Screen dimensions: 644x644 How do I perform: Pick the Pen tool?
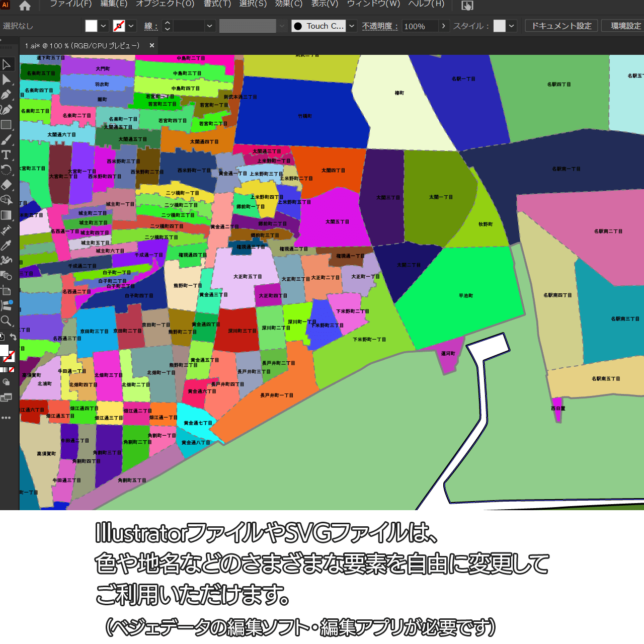coord(7,95)
